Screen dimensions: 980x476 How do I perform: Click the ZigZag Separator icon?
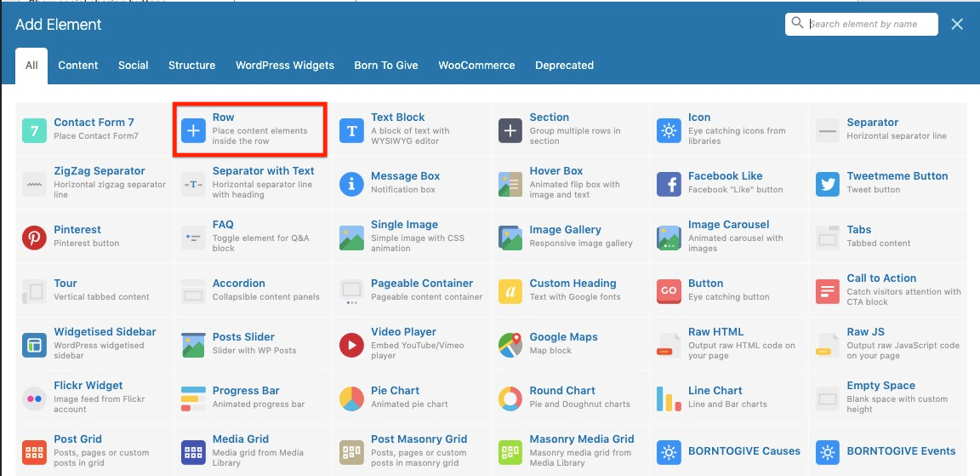point(34,185)
